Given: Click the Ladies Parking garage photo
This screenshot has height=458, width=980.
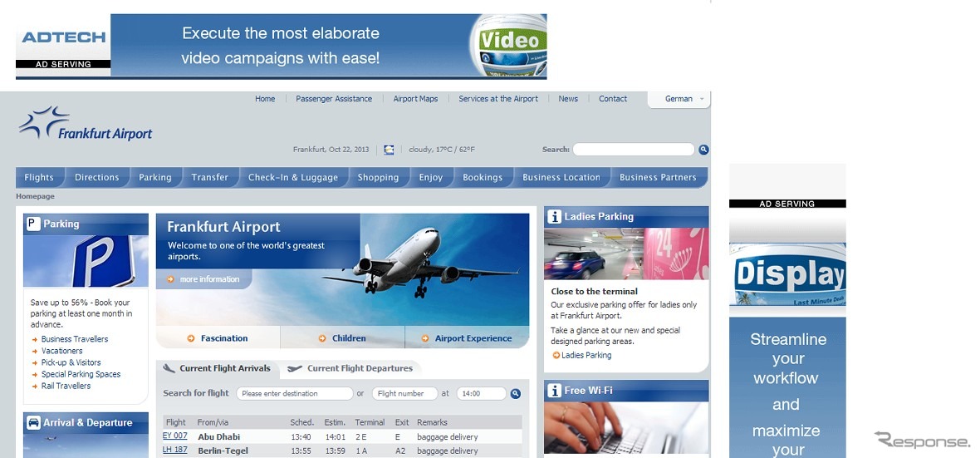Looking at the screenshot, I should (626, 254).
